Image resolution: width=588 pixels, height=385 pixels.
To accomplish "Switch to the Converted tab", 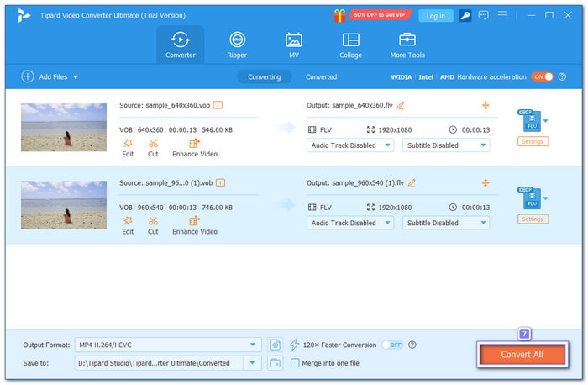I will point(321,76).
